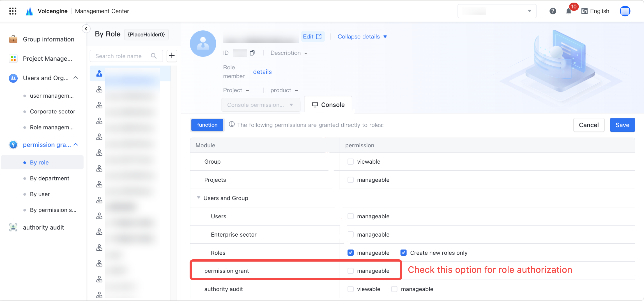Viewport: 644px width, 302px height.
Task: Open By department in the sidebar
Action: [49, 178]
